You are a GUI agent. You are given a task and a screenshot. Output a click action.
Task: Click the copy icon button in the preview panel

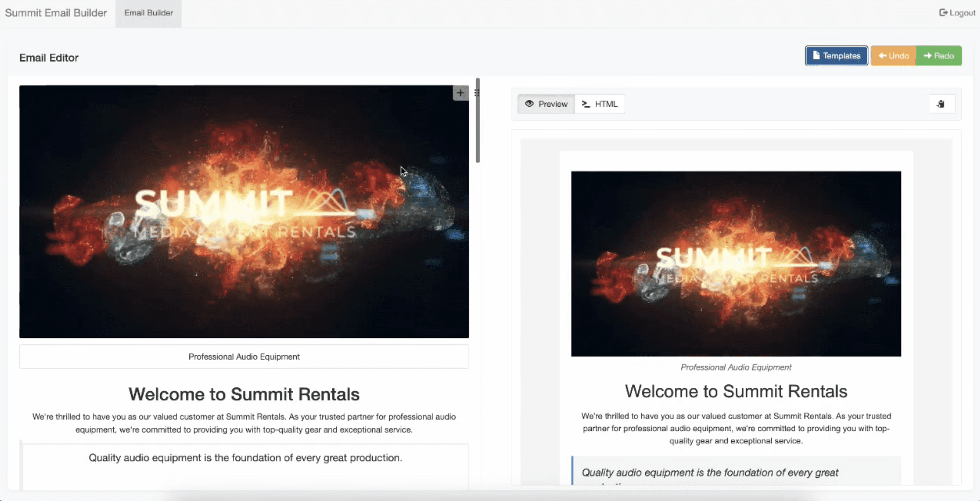pyautogui.click(x=941, y=104)
